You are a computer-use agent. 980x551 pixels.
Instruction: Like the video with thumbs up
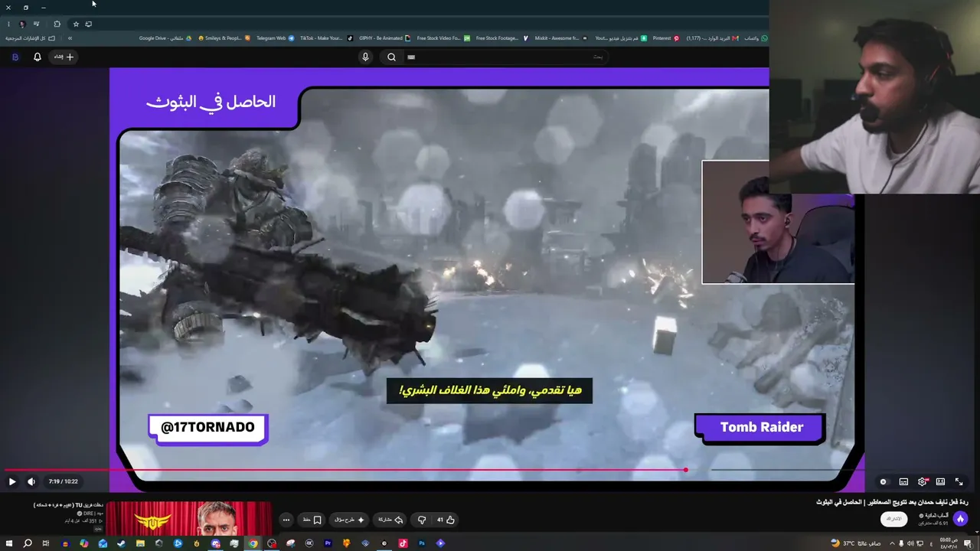(x=446, y=520)
